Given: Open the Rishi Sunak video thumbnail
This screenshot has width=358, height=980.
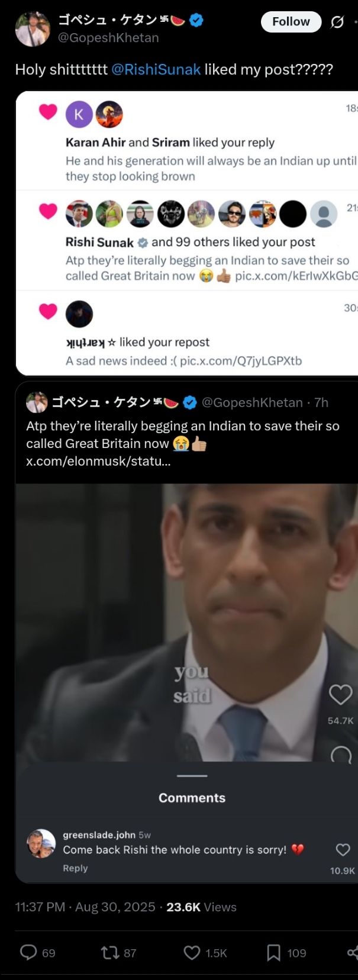Looking at the screenshot, I should pos(186,621).
